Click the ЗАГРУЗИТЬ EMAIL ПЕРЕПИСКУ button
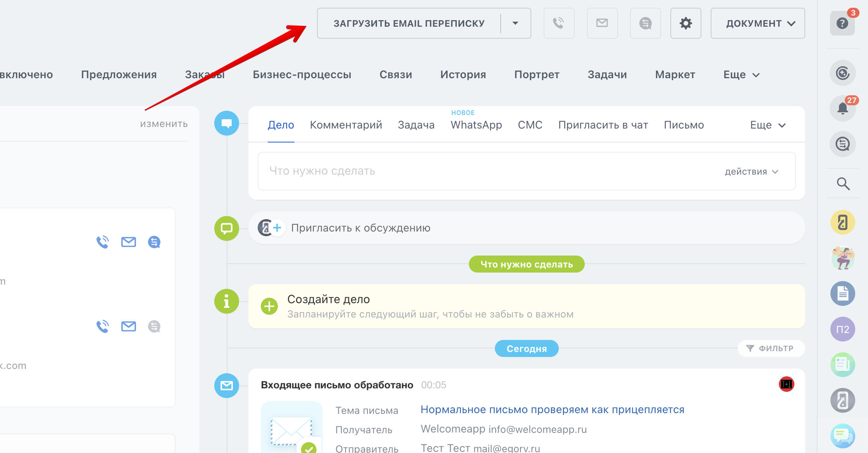This screenshot has height=453, width=868. pyautogui.click(x=409, y=23)
